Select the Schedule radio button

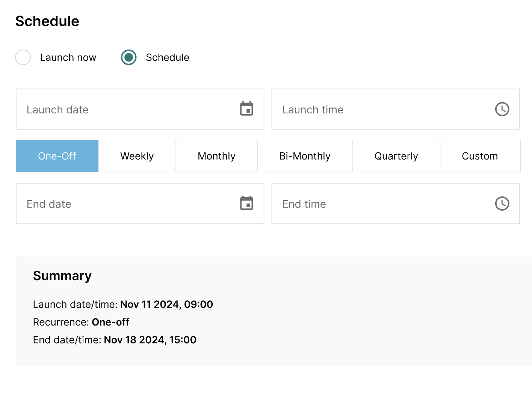pos(129,57)
